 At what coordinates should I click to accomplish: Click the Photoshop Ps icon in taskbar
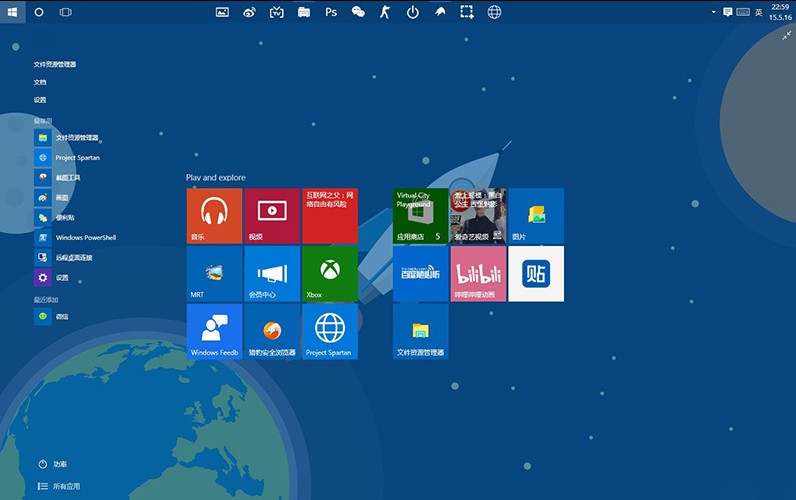[331, 12]
